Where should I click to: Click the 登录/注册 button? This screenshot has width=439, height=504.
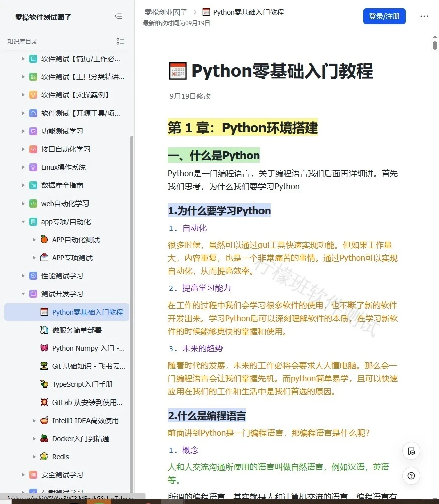click(384, 16)
